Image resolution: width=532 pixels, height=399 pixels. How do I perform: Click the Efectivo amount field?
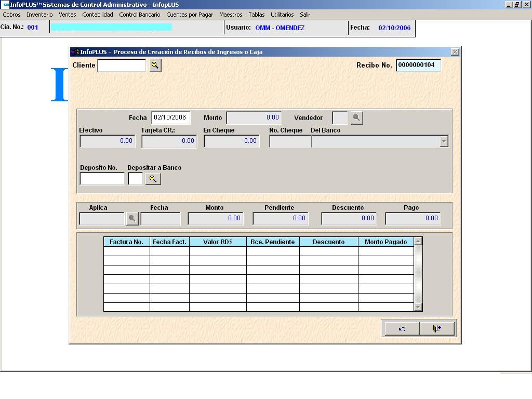(107, 141)
